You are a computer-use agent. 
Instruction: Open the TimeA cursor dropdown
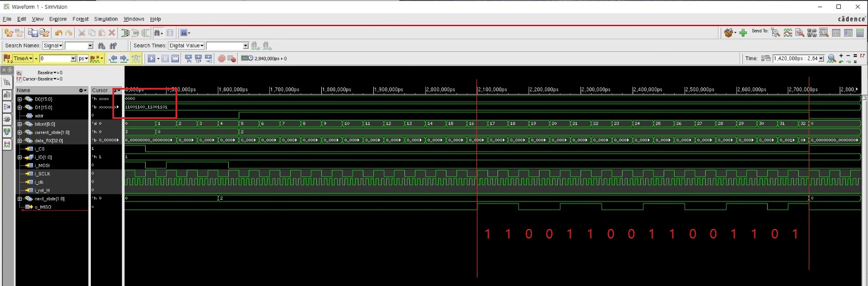tap(22, 58)
